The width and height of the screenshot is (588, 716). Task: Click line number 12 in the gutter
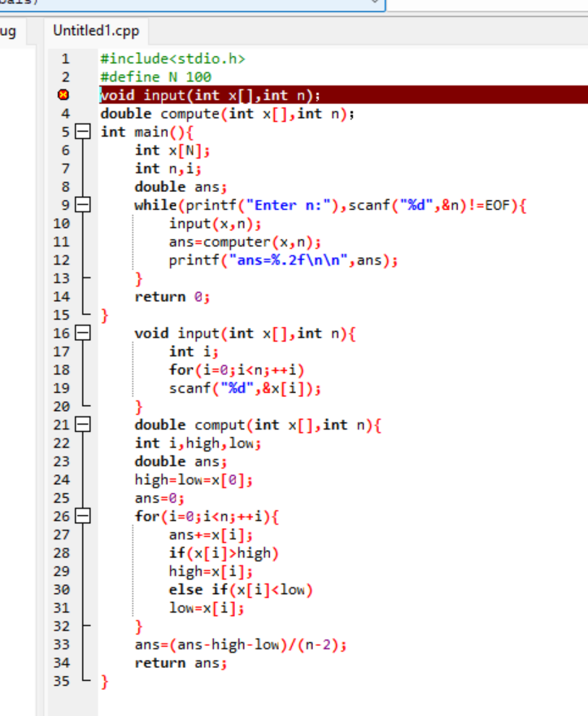[x=62, y=260]
